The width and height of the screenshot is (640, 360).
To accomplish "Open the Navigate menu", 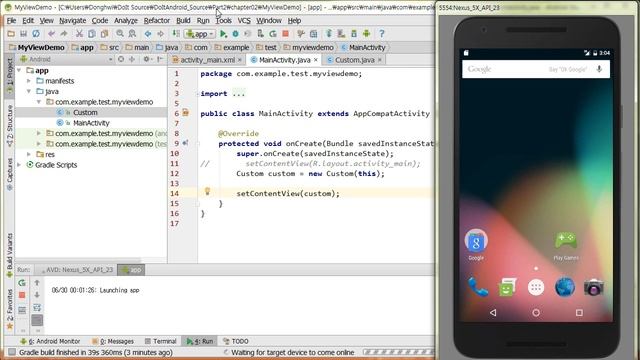I will (x=73, y=20).
